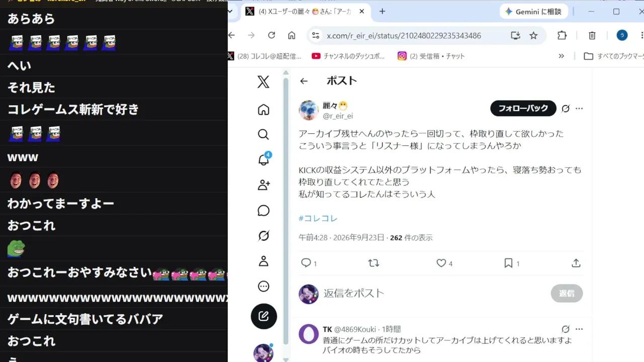644x362 pixels.
Task: Click the Gemini に相談 button
Action: 534,12
